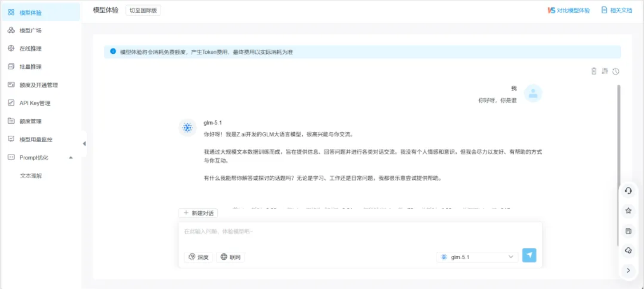Image resolution: width=644 pixels, height=289 pixels.
Task: Click the chat area vertical scrollbar
Action: (618, 165)
